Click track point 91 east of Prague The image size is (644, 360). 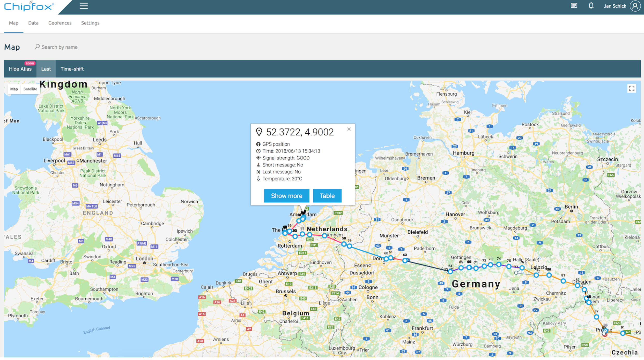point(623,333)
